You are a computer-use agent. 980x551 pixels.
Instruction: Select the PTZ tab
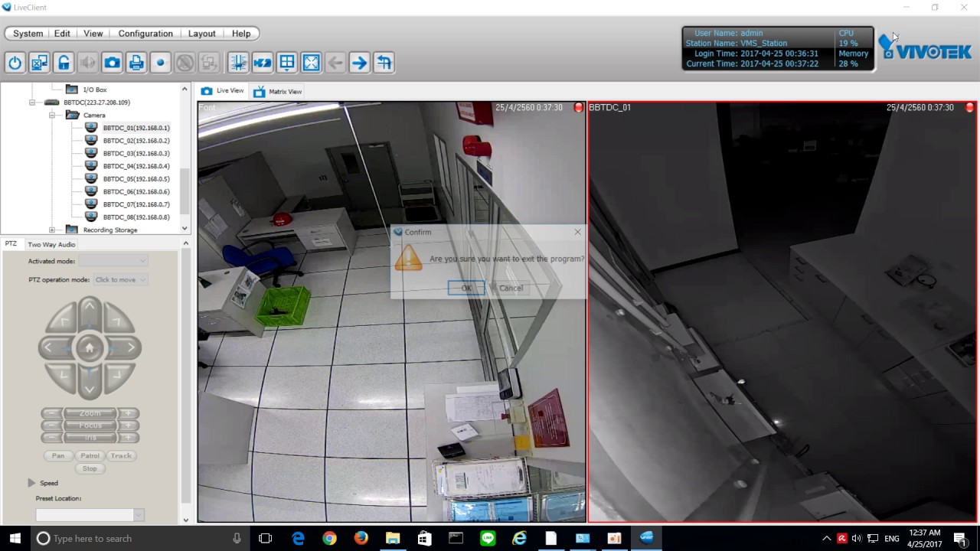(11, 244)
